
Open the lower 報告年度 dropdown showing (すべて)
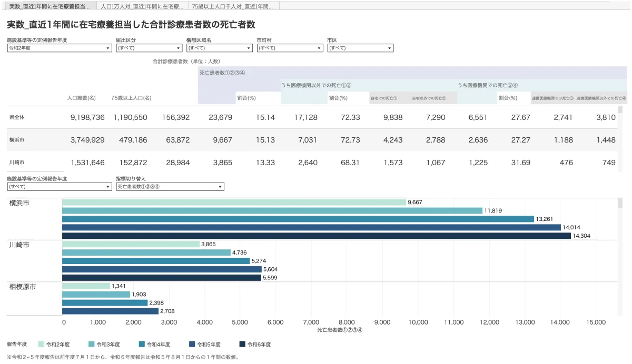click(59, 187)
